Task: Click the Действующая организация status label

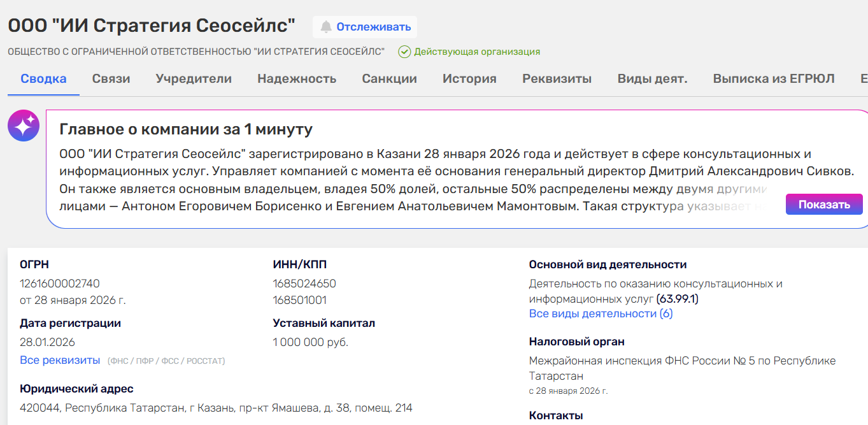Action: [x=477, y=52]
